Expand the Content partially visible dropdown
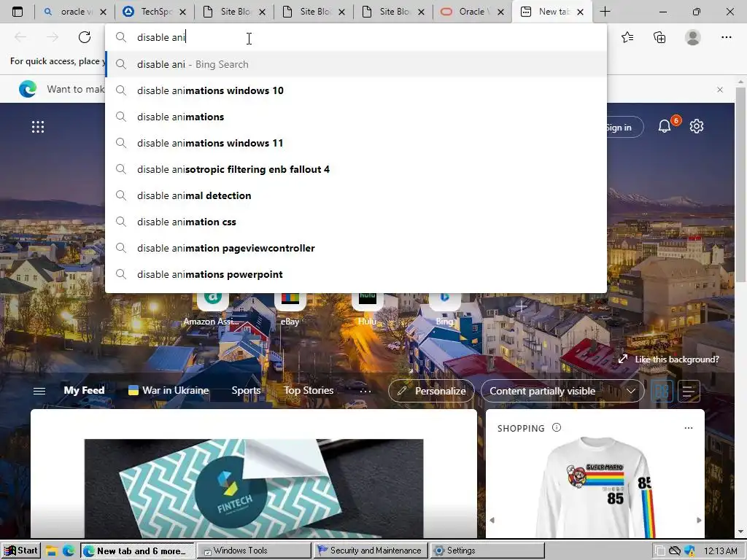This screenshot has height=560, width=747. coord(562,391)
